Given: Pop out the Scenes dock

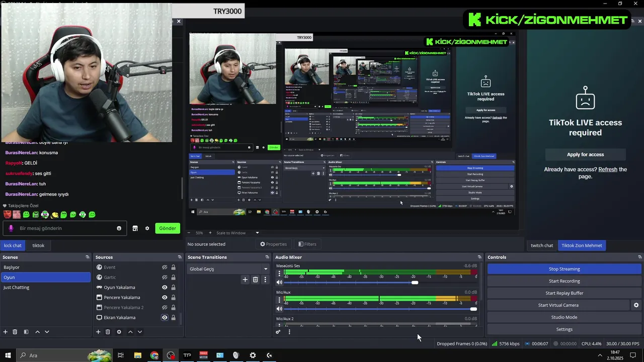Looking at the screenshot, I should point(88,257).
